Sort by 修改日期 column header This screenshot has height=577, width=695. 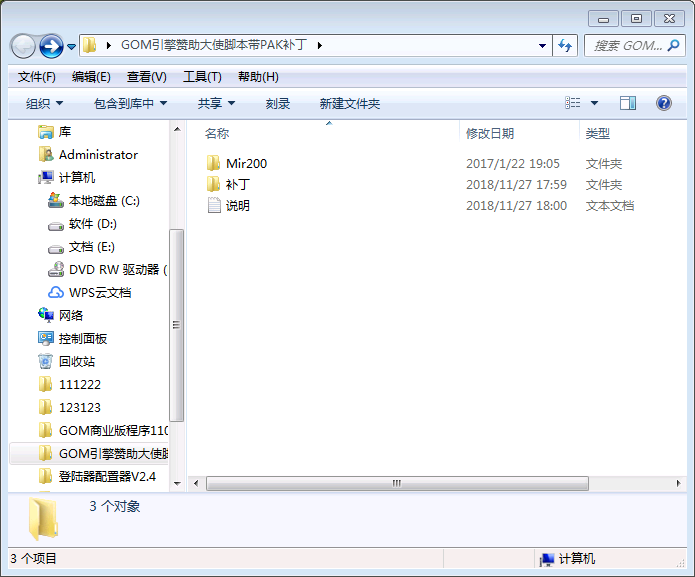pos(490,133)
